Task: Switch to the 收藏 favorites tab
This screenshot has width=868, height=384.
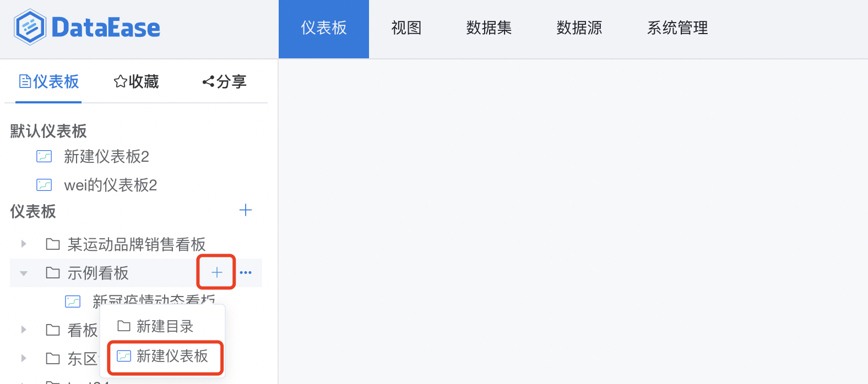Action: tap(136, 82)
